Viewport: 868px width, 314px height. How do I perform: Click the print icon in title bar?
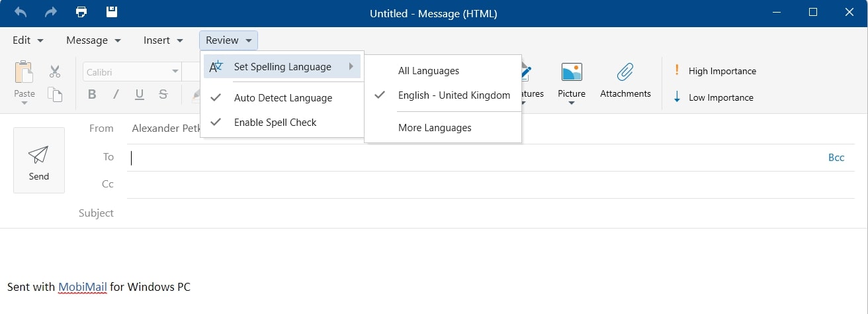tap(81, 12)
